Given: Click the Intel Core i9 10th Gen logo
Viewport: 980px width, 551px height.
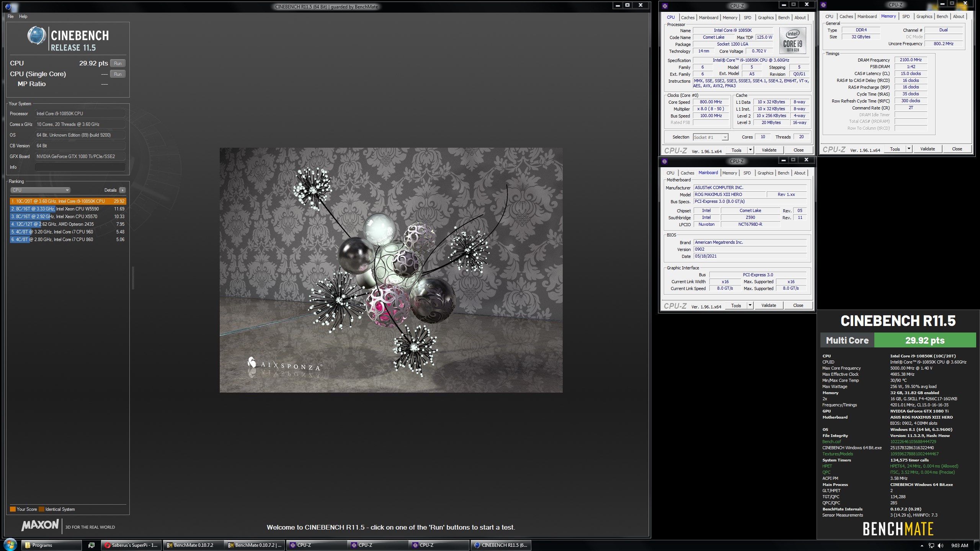Looking at the screenshot, I should pos(792,41).
